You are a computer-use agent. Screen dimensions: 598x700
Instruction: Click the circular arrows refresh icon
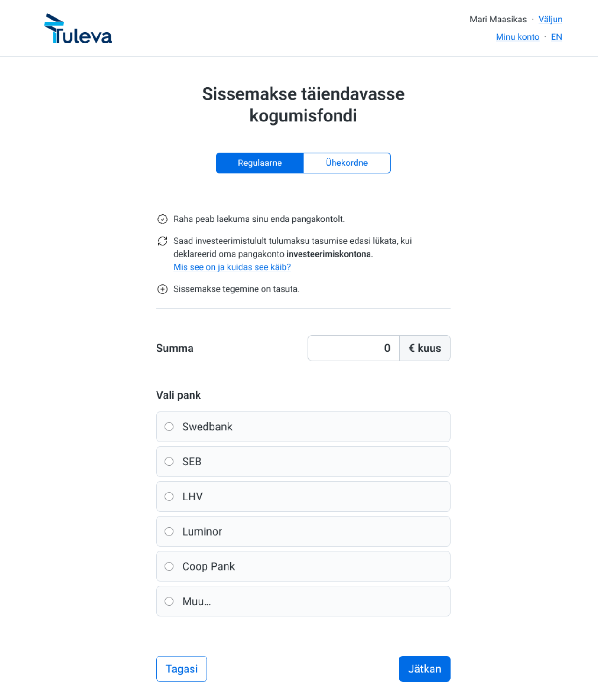point(163,241)
